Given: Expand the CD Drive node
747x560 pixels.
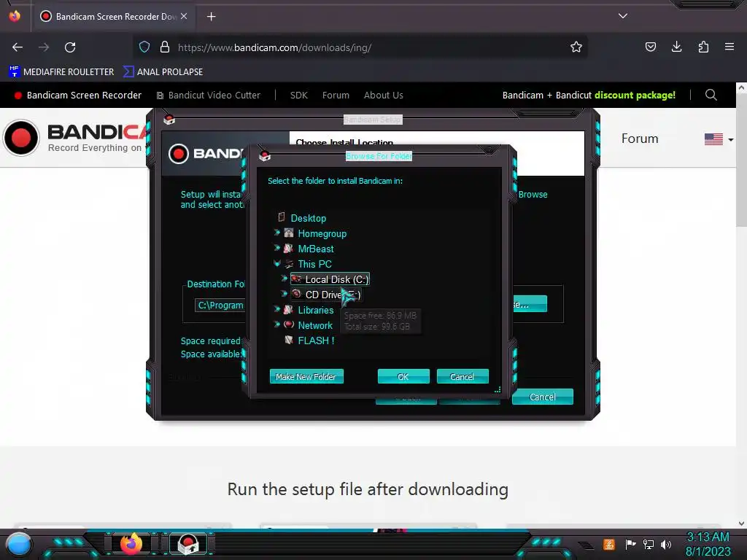Looking at the screenshot, I should click(285, 293).
